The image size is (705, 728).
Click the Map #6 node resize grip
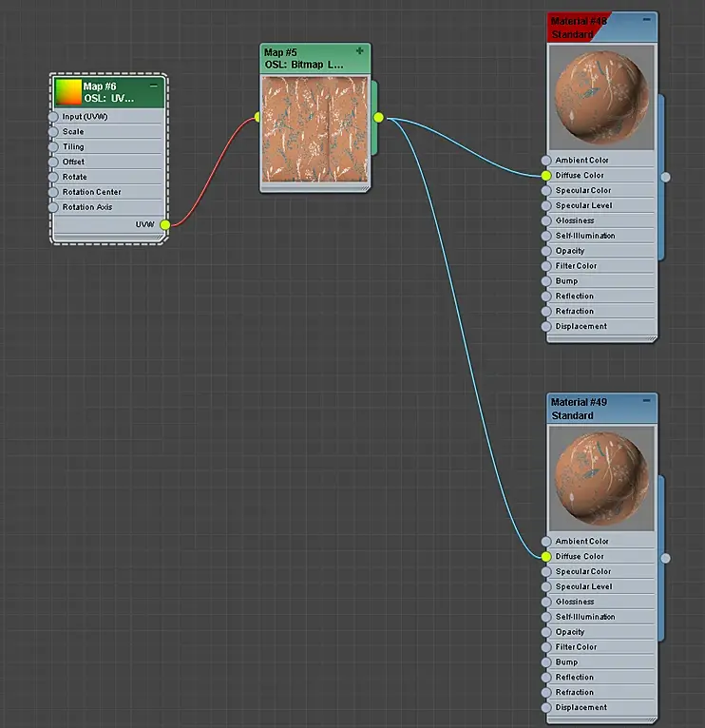[x=162, y=238]
